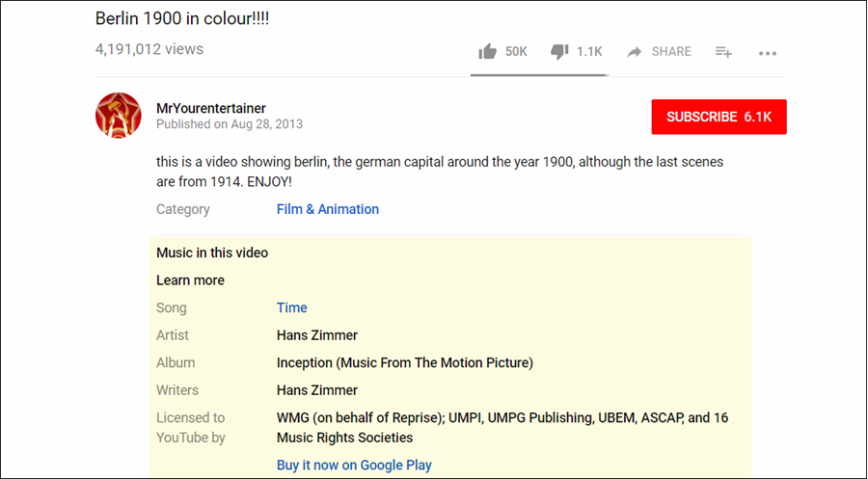Click the 50K likes count
This screenshot has height=479, width=868.
coord(516,52)
